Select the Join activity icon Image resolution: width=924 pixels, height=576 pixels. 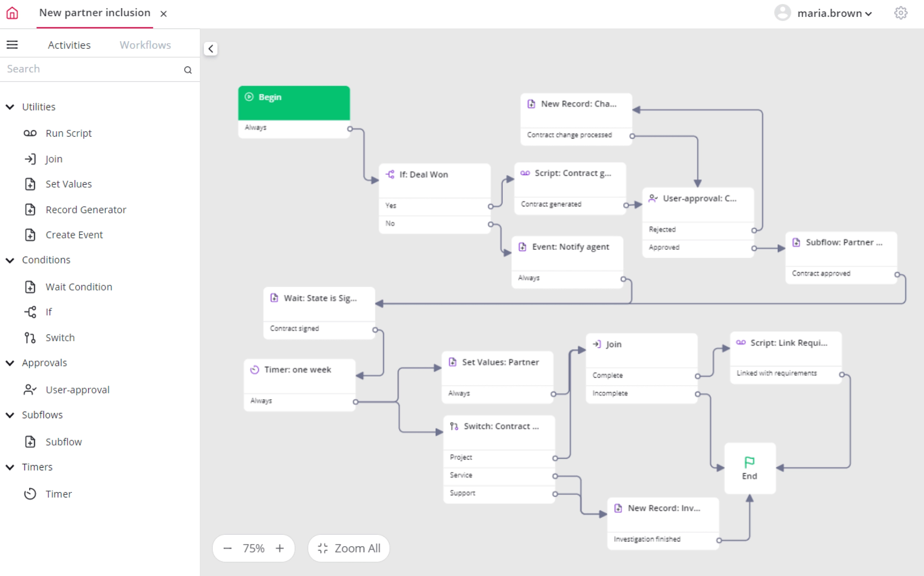(31, 159)
